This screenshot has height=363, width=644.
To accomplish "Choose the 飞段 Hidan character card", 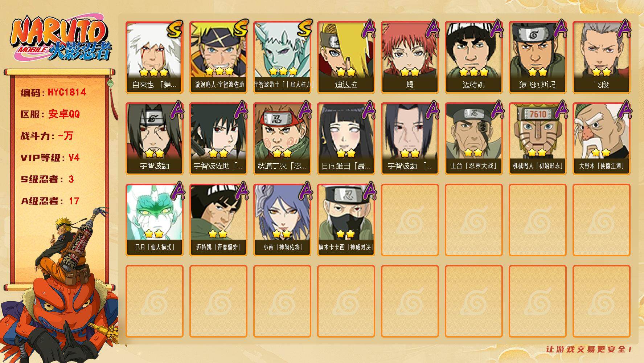I will tap(601, 57).
